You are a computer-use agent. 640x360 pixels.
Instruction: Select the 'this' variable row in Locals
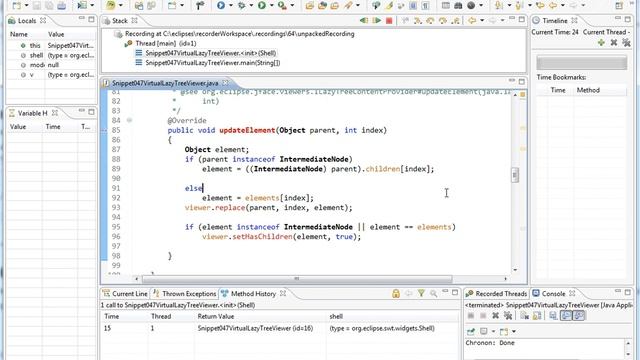[51, 46]
